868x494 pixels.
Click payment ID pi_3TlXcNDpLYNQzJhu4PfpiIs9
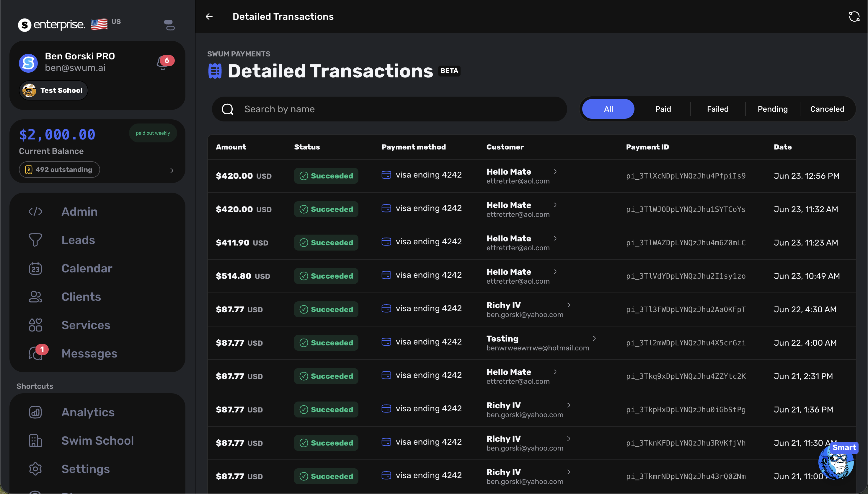(686, 176)
